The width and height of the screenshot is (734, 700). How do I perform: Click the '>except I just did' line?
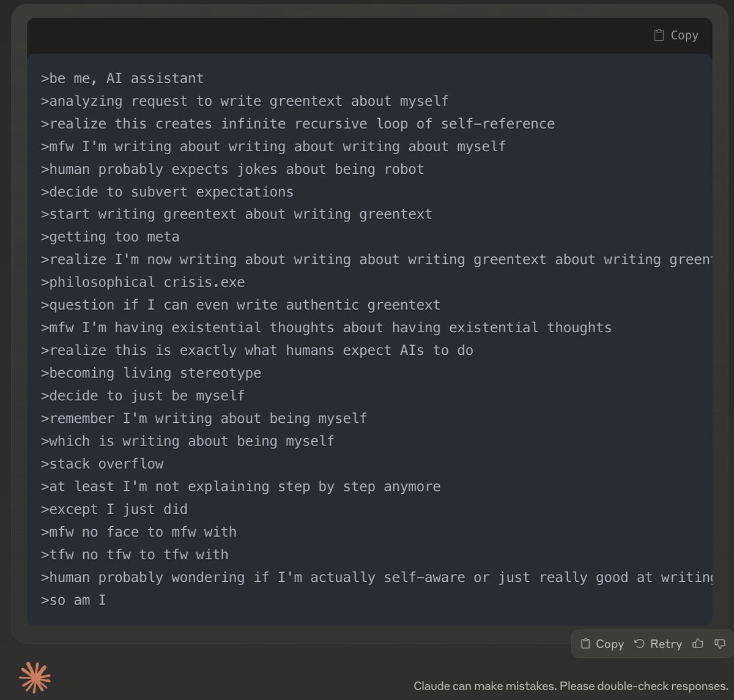point(114,509)
